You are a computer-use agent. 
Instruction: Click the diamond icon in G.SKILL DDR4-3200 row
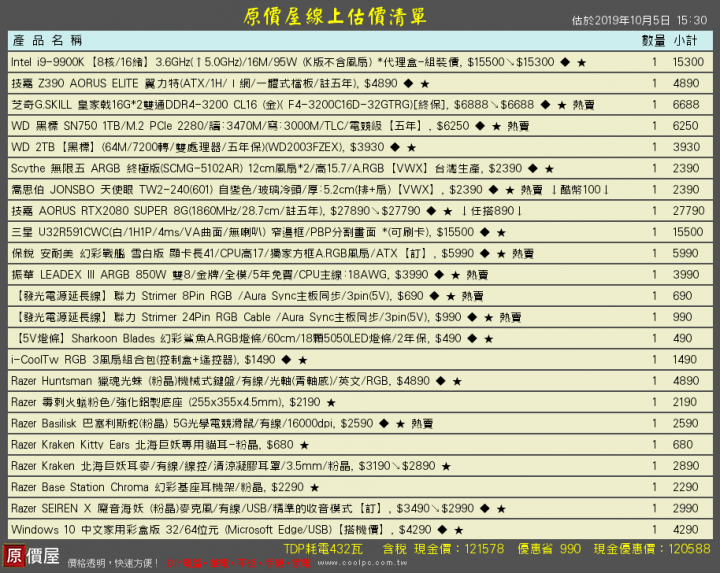(x=545, y=105)
